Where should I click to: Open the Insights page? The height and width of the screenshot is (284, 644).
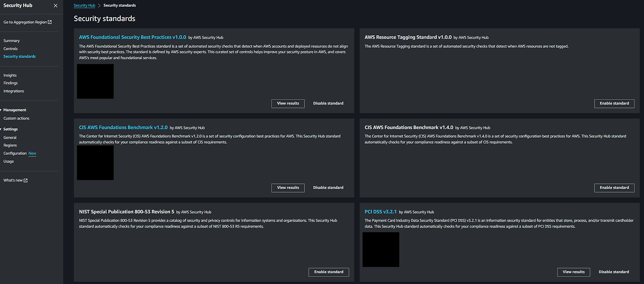10,75
